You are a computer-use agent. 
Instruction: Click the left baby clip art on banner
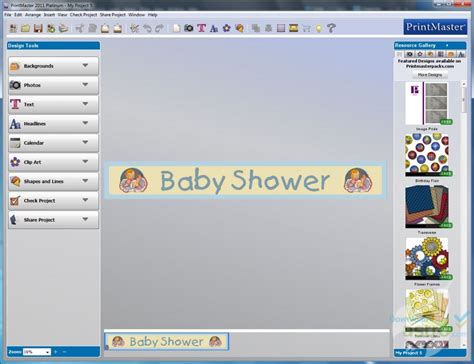[133, 180]
